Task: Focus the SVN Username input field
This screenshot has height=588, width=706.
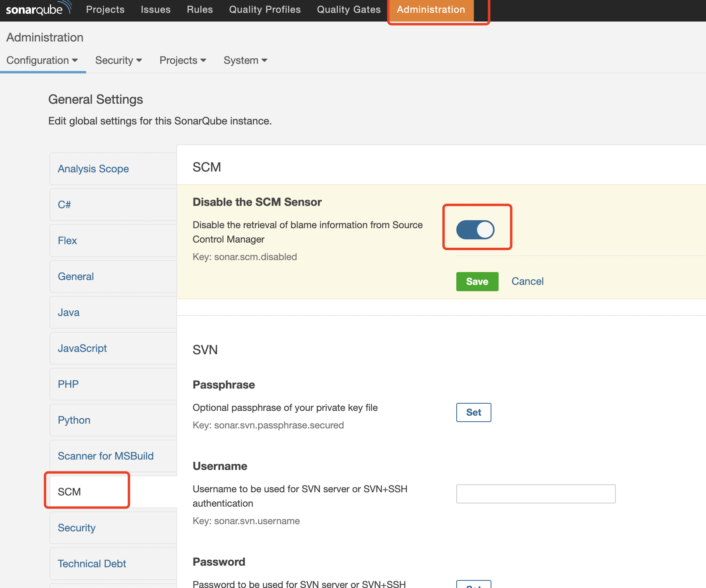Action: tap(536, 494)
